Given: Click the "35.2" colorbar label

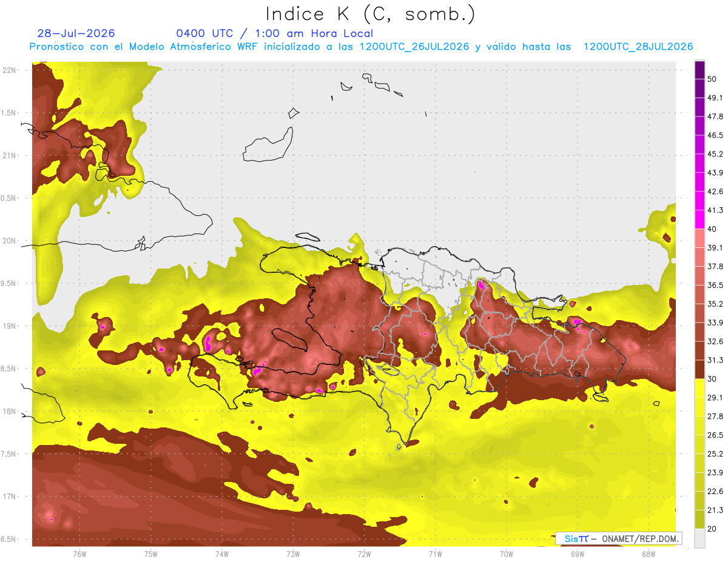Looking at the screenshot, I should coord(715,304).
